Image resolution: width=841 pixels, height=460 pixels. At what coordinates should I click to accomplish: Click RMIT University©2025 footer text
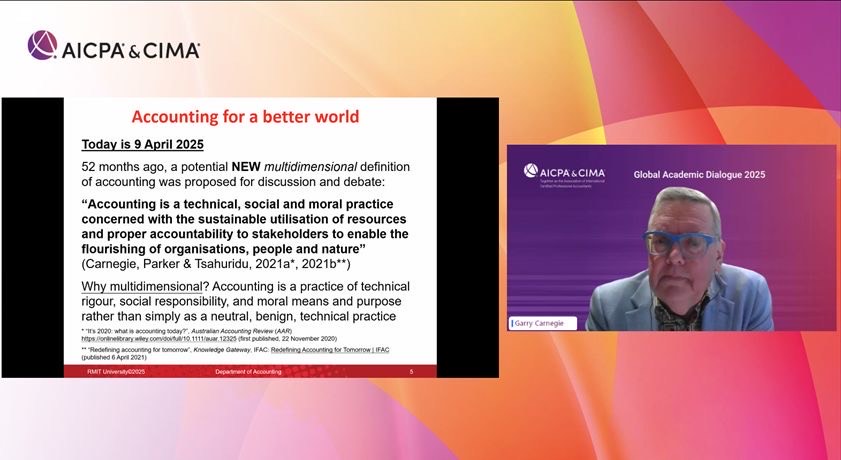coord(116,372)
